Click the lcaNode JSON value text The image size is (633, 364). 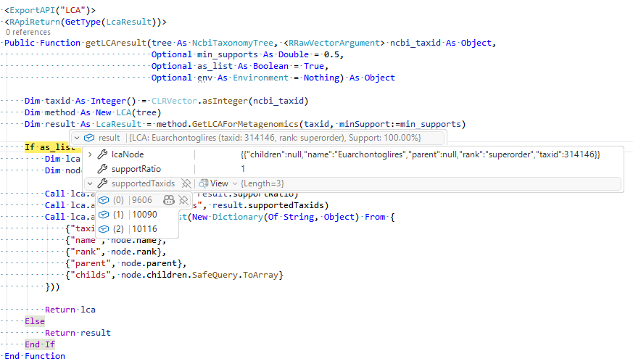[421, 154]
